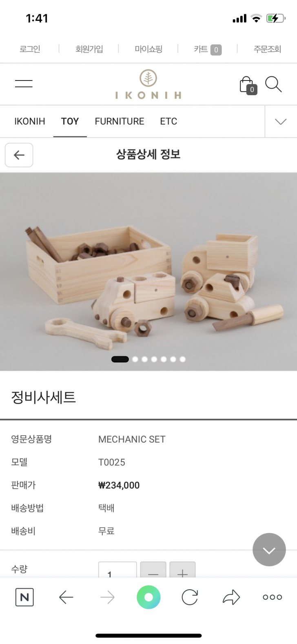Select the ETC category tab
The height and width of the screenshot is (644, 297).
[168, 121]
